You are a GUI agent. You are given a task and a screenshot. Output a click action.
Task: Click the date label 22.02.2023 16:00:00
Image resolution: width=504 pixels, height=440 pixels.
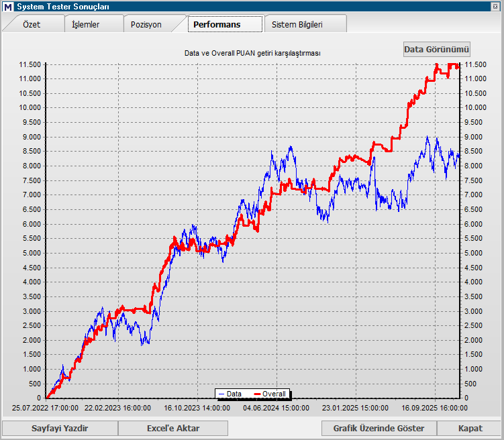pyautogui.click(x=117, y=408)
